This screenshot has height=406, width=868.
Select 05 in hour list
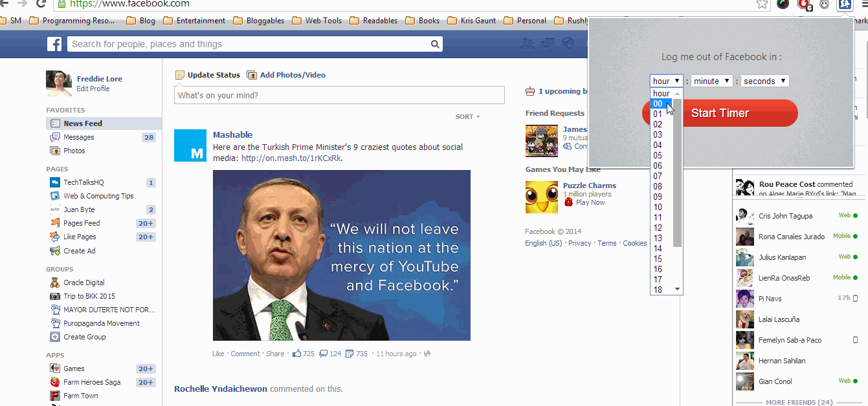662,155
